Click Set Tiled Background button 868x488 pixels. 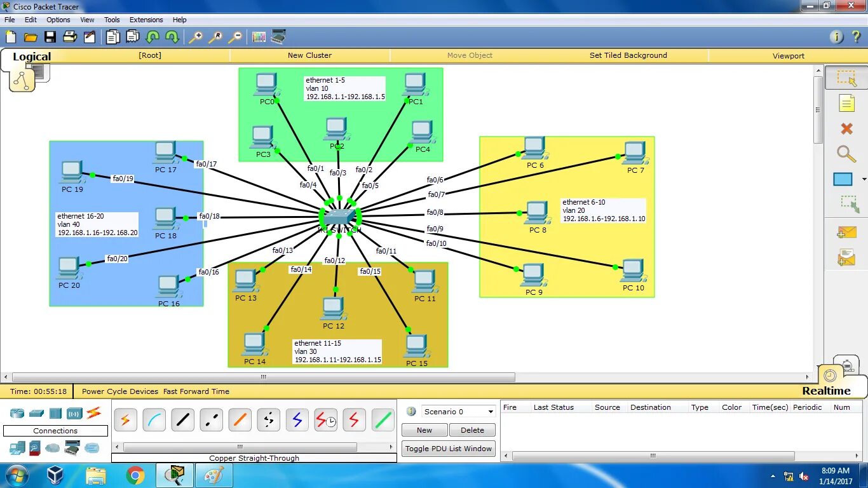click(x=628, y=55)
